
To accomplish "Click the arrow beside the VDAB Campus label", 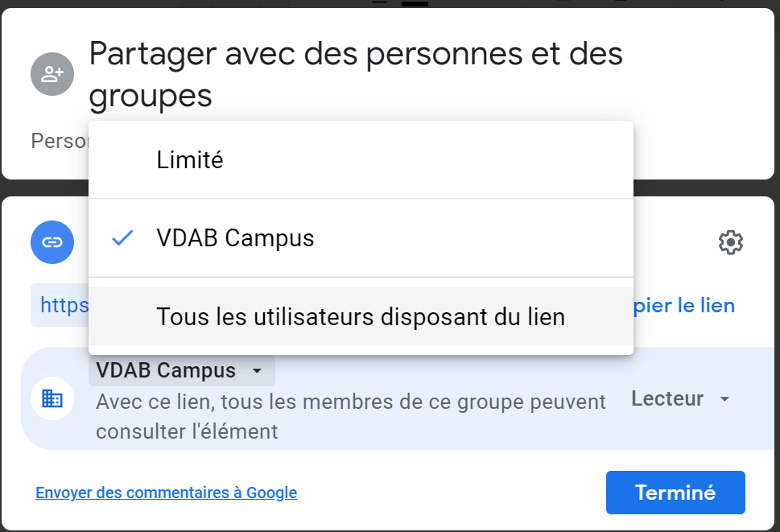I will [x=257, y=371].
